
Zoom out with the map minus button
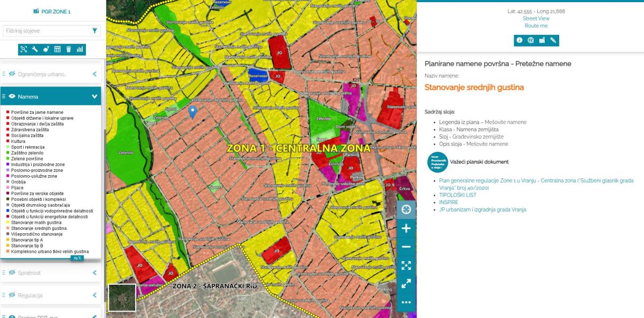(406, 247)
